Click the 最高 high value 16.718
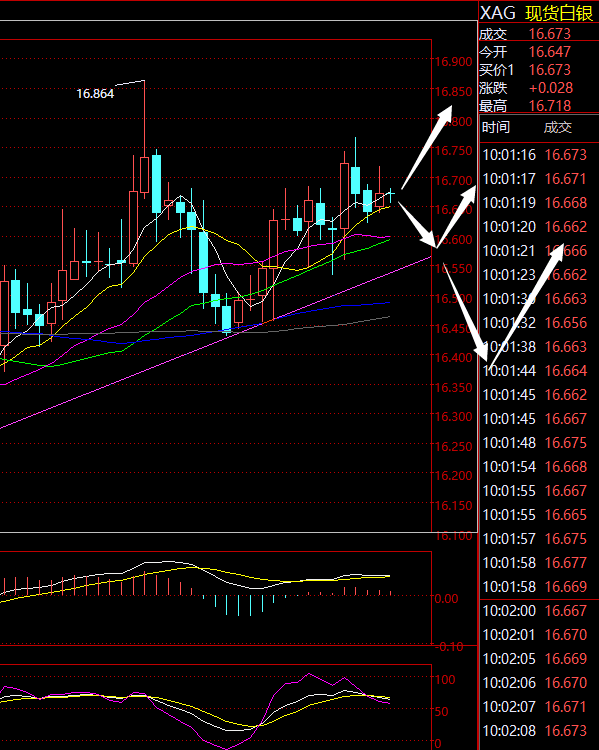Image resolution: width=599 pixels, height=750 pixels. click(x=550, y=106)
